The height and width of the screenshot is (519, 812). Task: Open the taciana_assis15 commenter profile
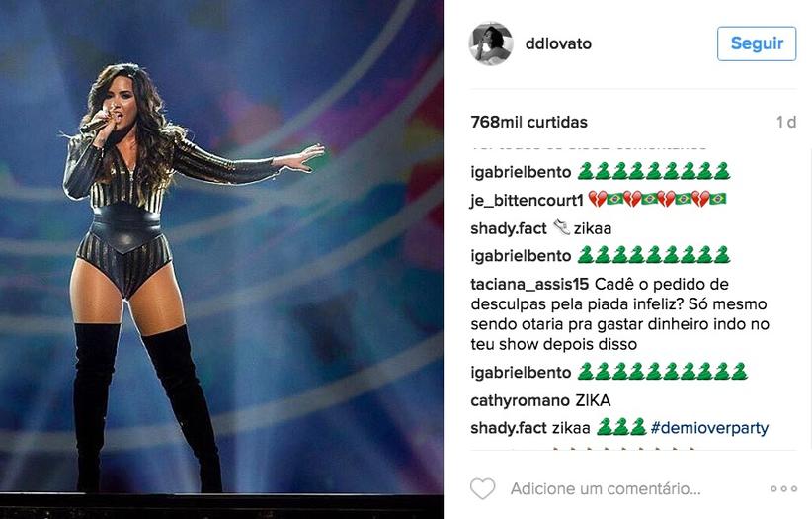tap(529, 285)
